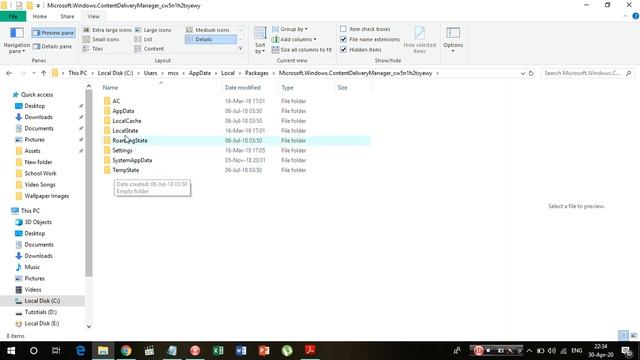Open Excel from taskbar

pos(218,351)
